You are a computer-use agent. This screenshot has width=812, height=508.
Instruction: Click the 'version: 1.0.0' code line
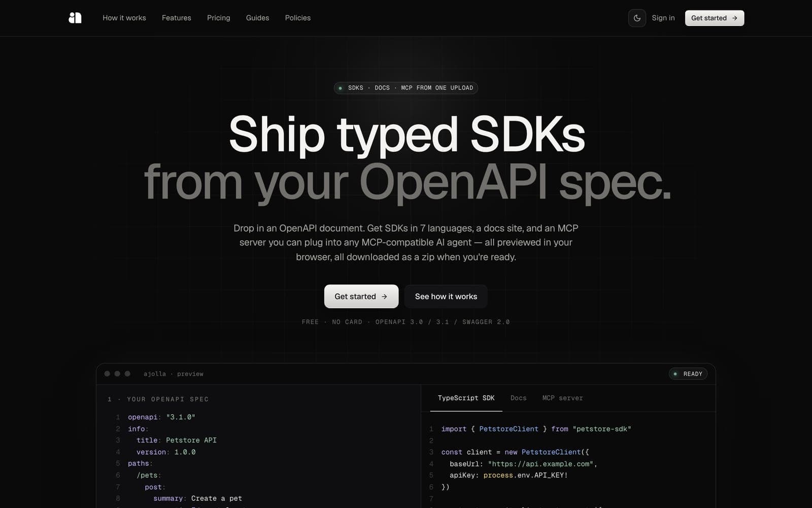[x=166, y=452]
